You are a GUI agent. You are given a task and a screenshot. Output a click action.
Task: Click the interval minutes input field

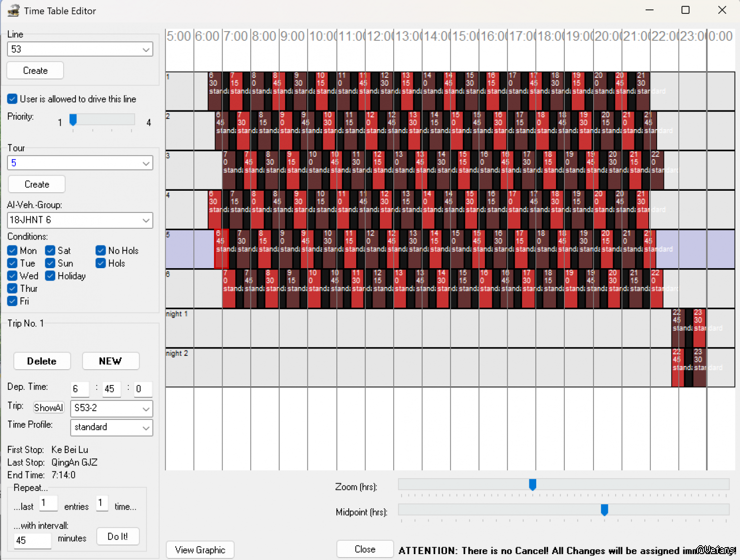click(x=33, y=540)
